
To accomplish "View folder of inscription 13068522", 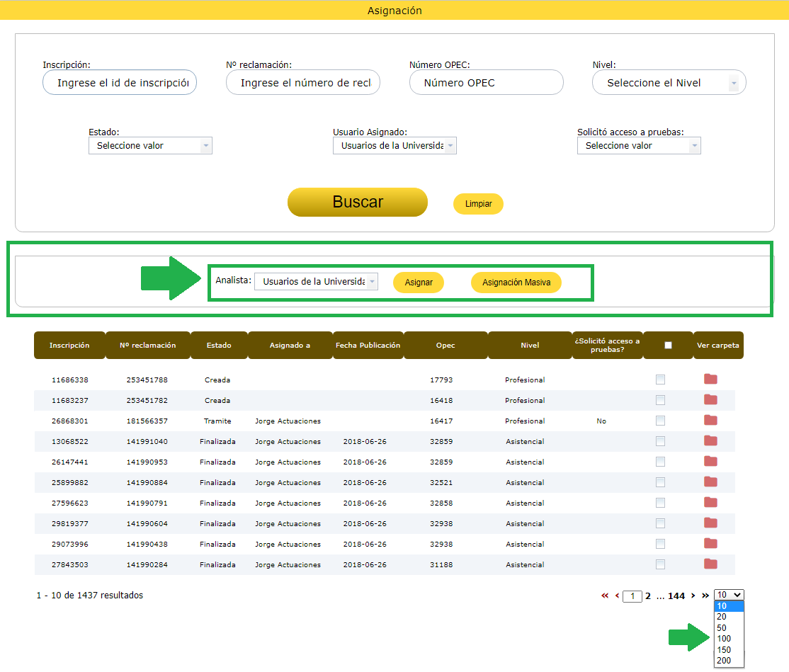I will (x=710, y=441).
